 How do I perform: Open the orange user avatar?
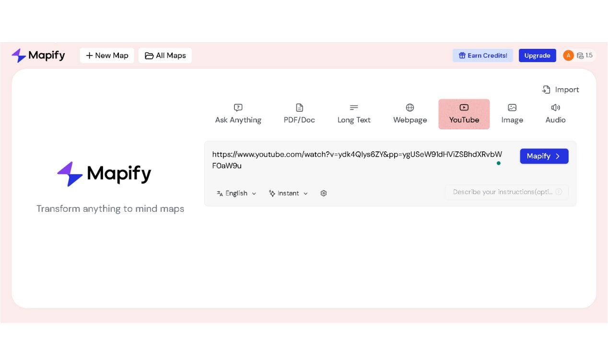pyautogui.click(x=568, y=56)
